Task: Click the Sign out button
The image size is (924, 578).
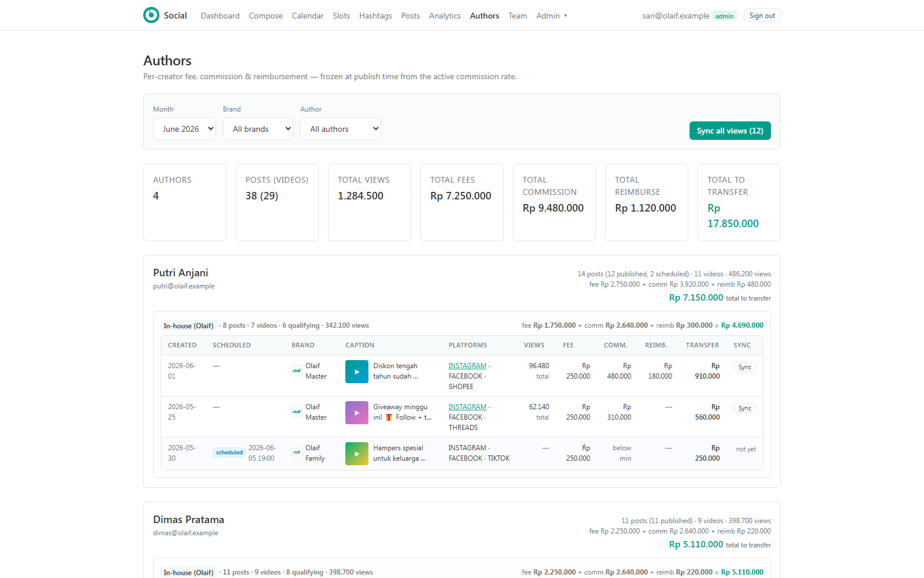Action: [762, 16]
